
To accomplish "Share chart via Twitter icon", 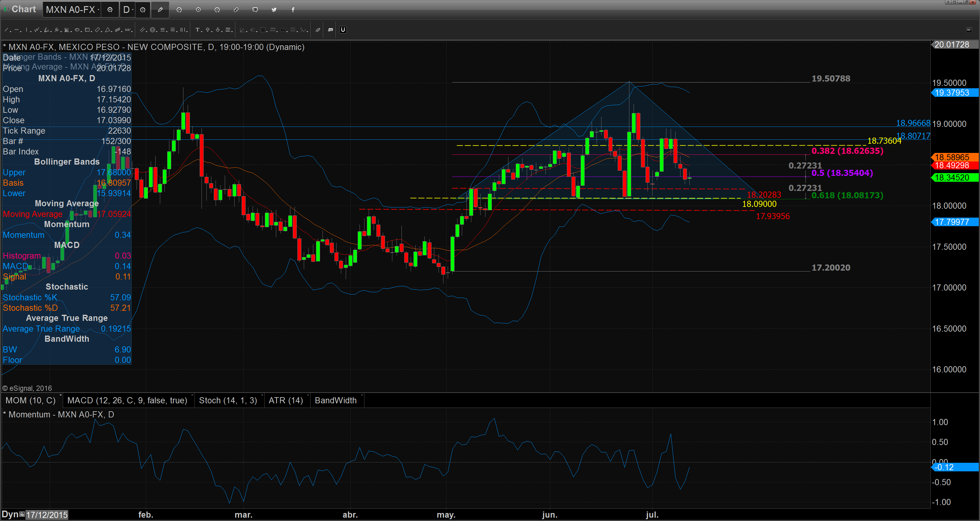I will (x=274, y=10).
